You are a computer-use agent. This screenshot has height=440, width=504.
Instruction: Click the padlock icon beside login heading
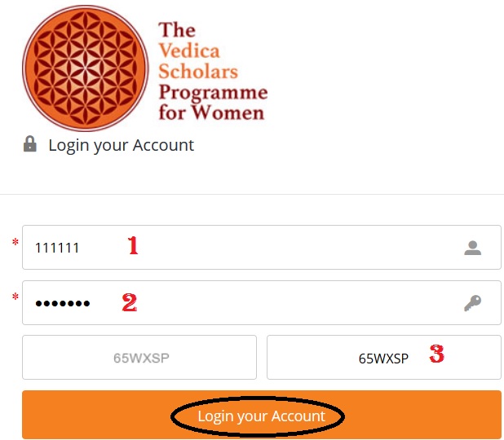[x=30, y=144]
